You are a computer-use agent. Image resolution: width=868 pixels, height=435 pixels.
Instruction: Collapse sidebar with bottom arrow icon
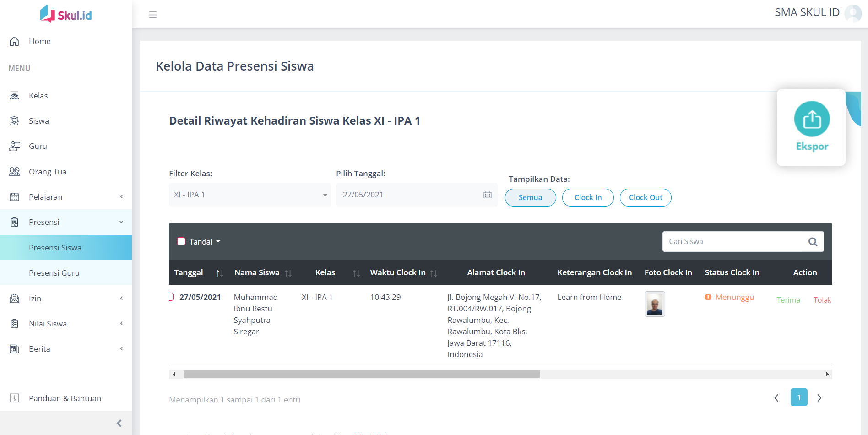[119, 423]
